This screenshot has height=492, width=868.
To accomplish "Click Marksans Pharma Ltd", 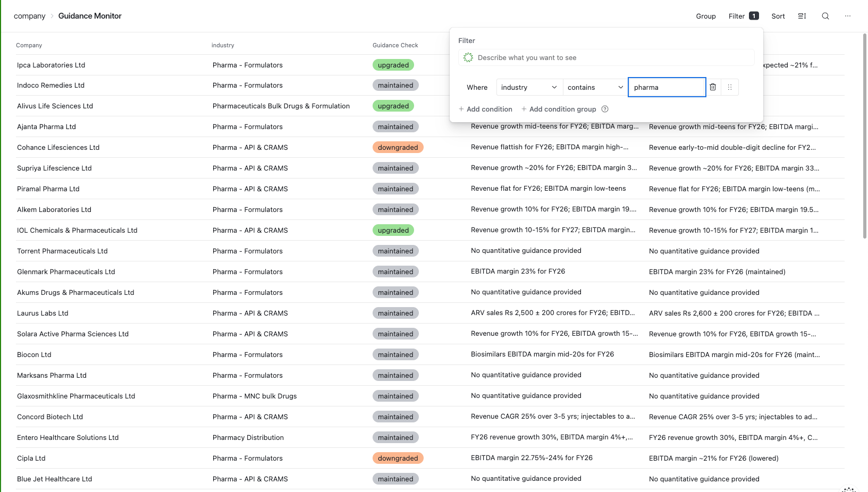I will 52,375.
